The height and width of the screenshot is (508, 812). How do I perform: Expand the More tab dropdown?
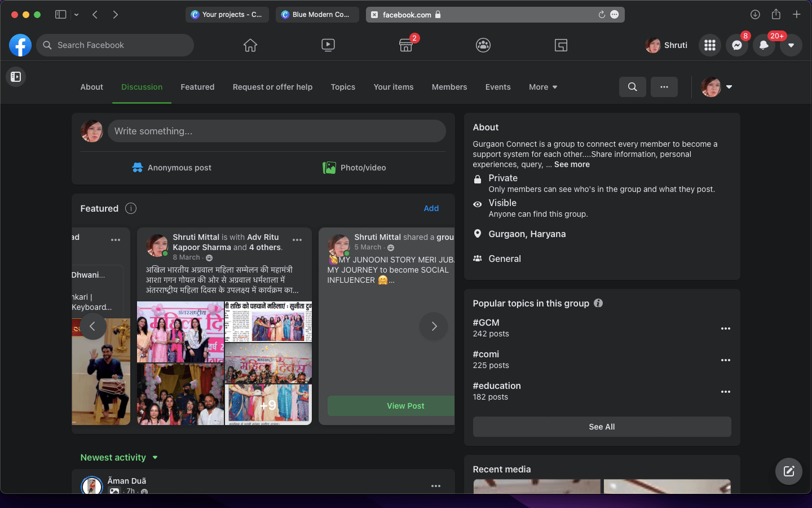(543, 87)
